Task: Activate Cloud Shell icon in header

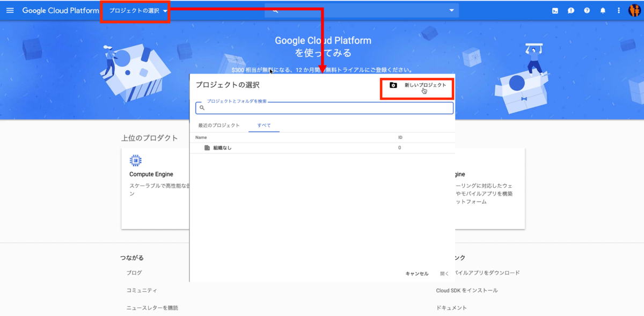Action: [555, 11]
